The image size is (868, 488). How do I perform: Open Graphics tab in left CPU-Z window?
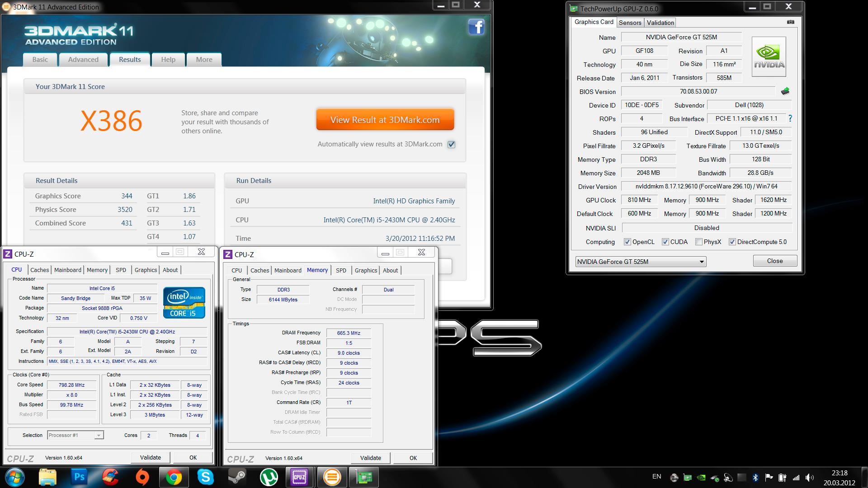click(146, 270)
